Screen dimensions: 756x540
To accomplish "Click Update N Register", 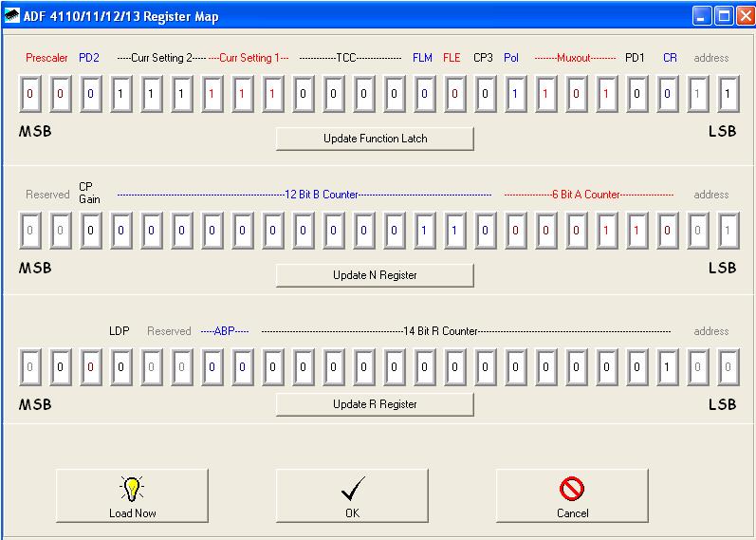I will pos(375,275).
